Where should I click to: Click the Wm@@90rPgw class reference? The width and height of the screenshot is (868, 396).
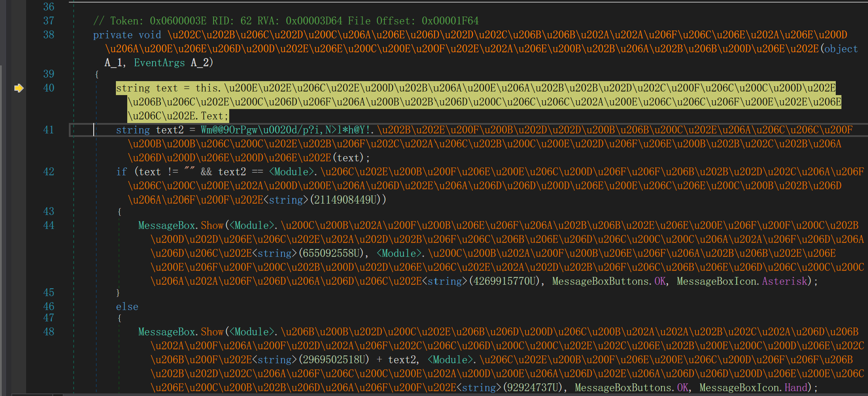point(285,130)
